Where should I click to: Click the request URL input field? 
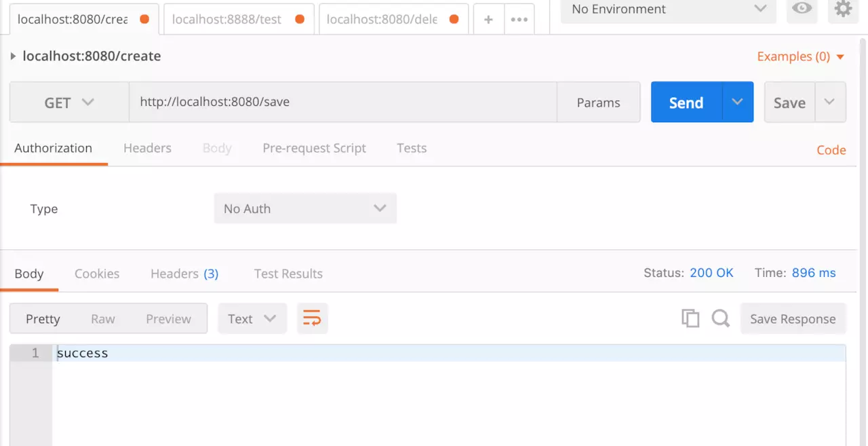click(342, 103)
